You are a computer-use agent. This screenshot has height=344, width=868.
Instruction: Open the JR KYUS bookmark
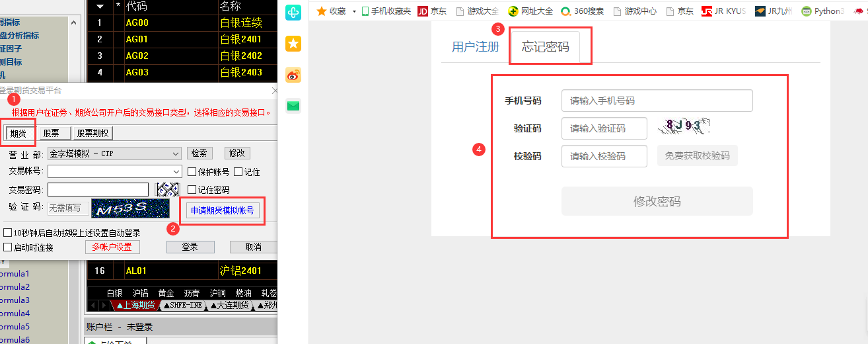tap(723, 11)
